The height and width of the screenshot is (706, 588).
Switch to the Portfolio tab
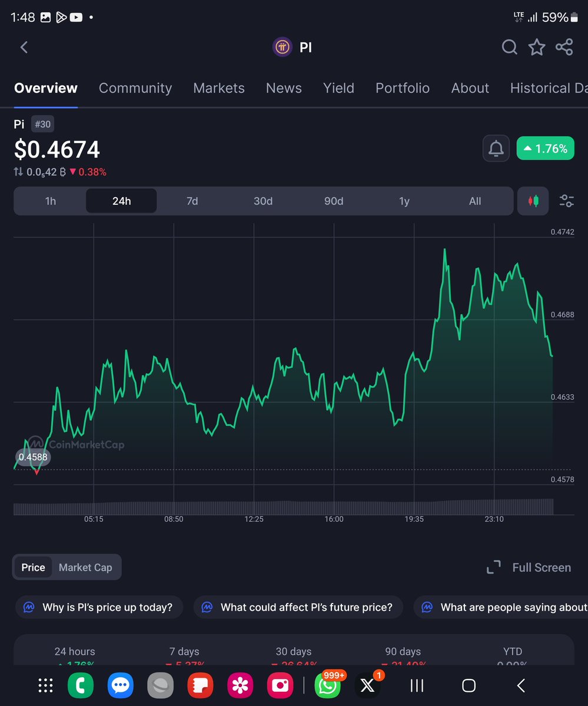403,88
